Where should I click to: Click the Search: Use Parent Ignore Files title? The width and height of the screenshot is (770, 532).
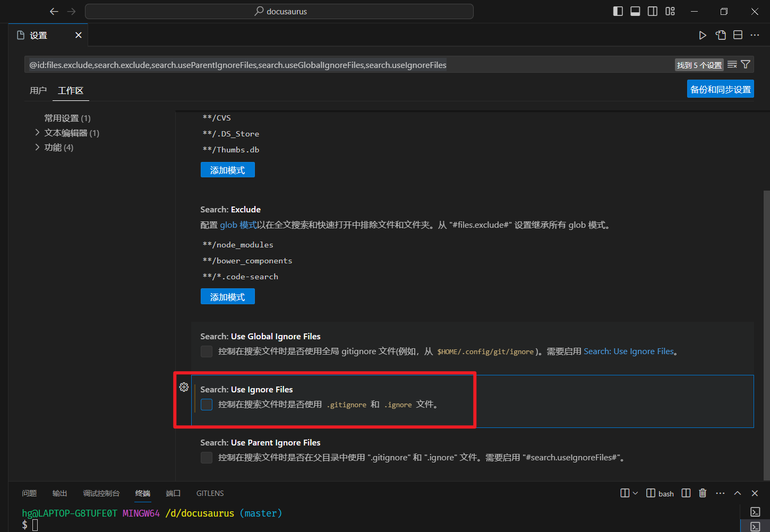[260, 442]
